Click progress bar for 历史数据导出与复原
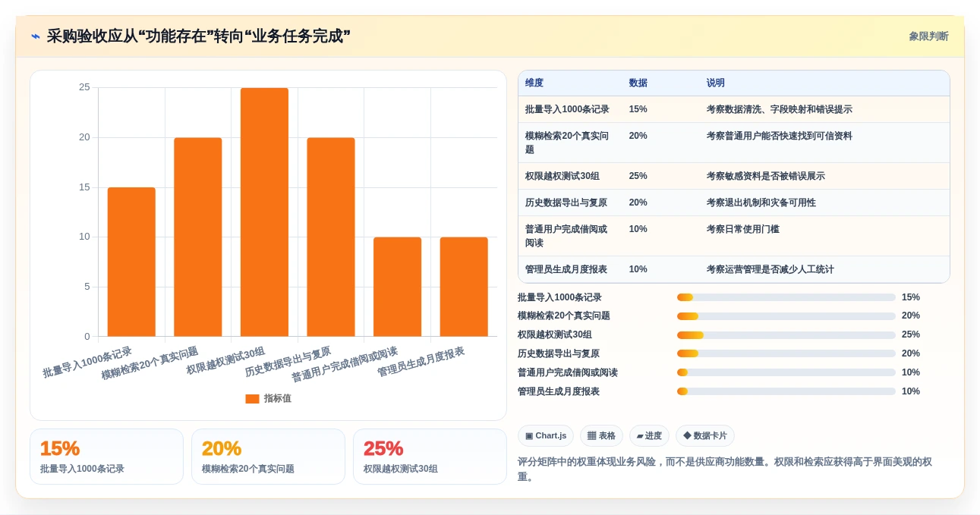980x515 pixels. click(x=786, y=353)
